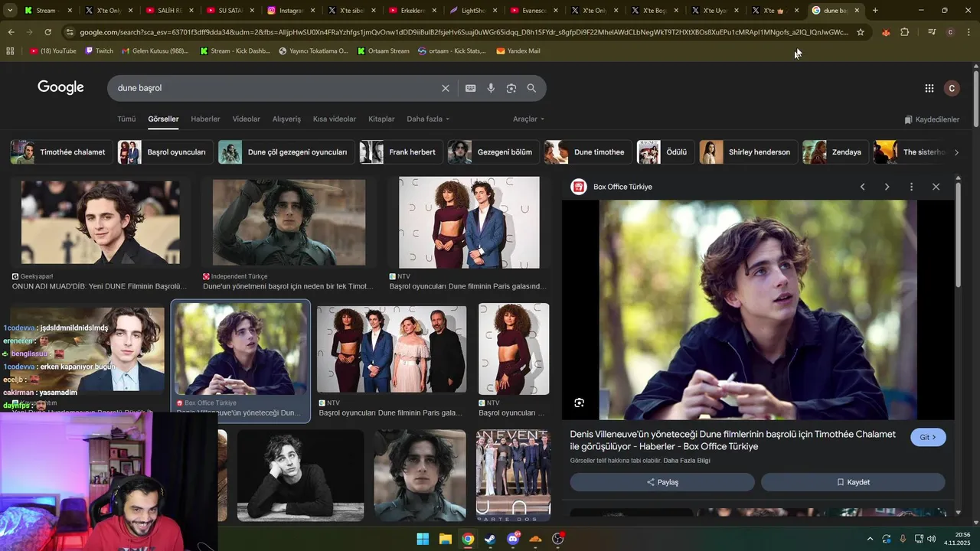Select the Ödülü filter chip

(x=665, y=152)
